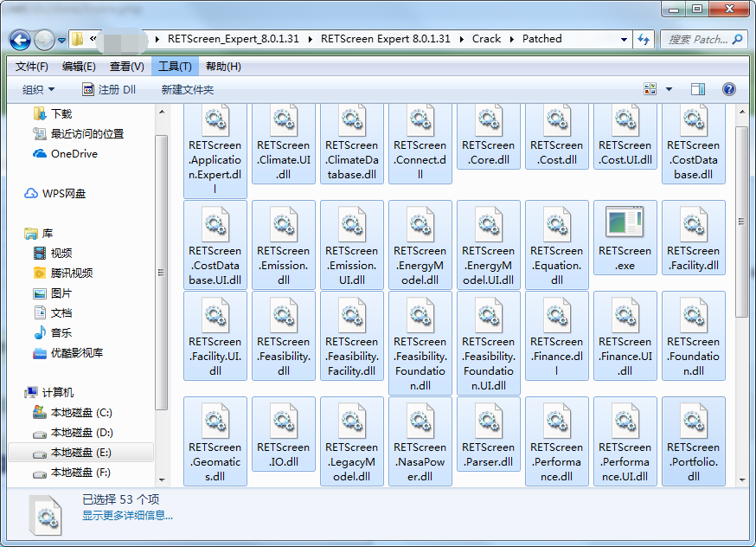Select RETScreen.Cost.dll file
This screenshot has width=756, height=547.
(557, 137)
